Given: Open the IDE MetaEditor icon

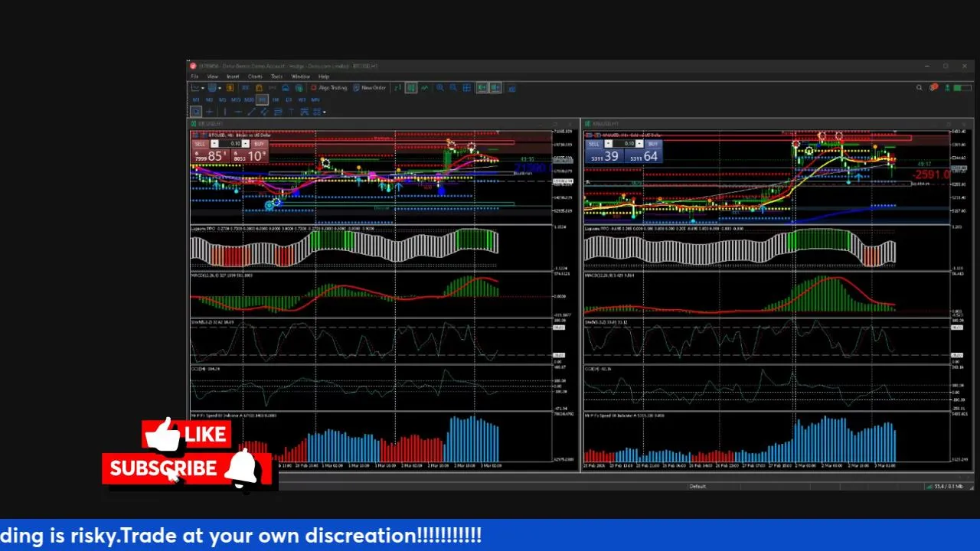Looking at the screenshot, I should (x=245, y=88).
